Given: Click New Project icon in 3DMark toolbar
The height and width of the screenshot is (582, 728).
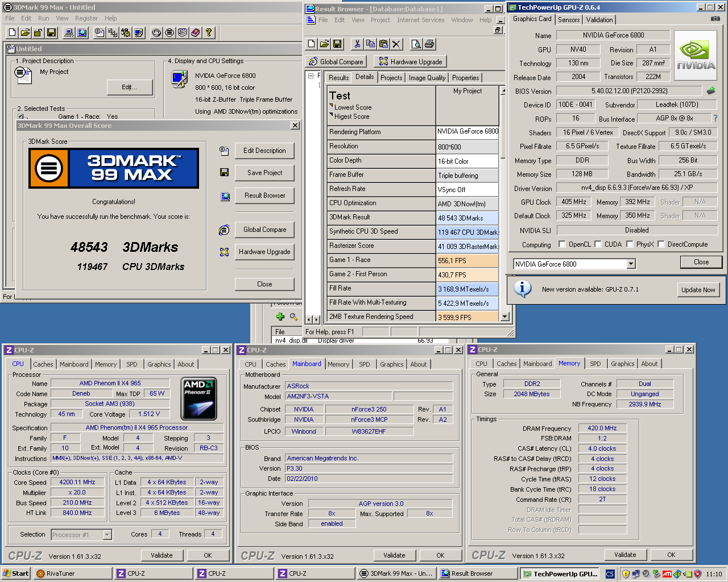Looking at the screenshot, I should [x=11, y=32].
